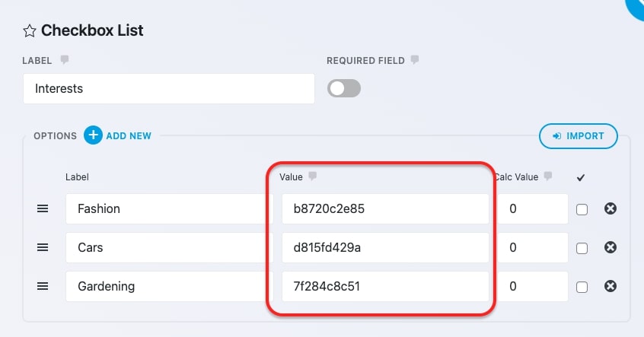644x337 pixels.
Task: Click the help bubble next to LABEL
Action: click(65, 60)
